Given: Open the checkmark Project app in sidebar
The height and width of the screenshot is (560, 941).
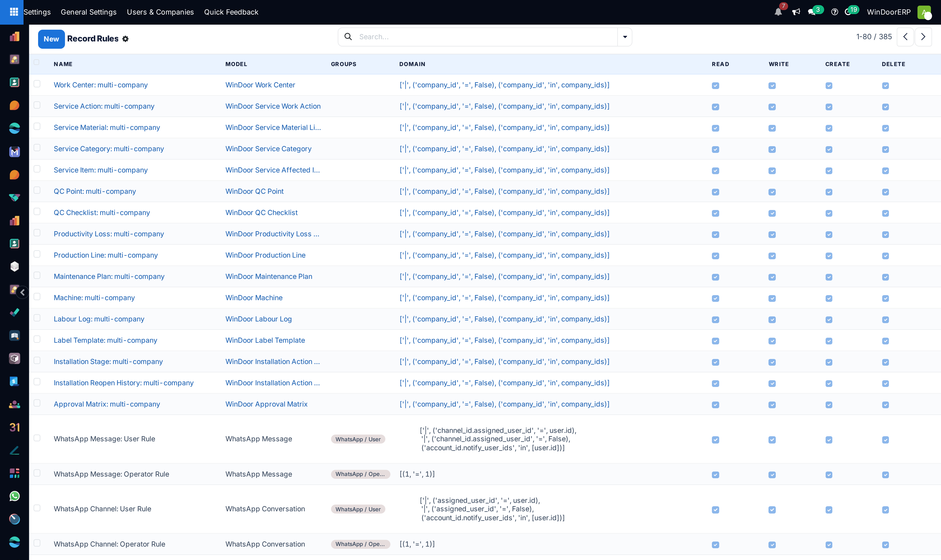Looking at the screenshot, I should click(x=14, y=312).
